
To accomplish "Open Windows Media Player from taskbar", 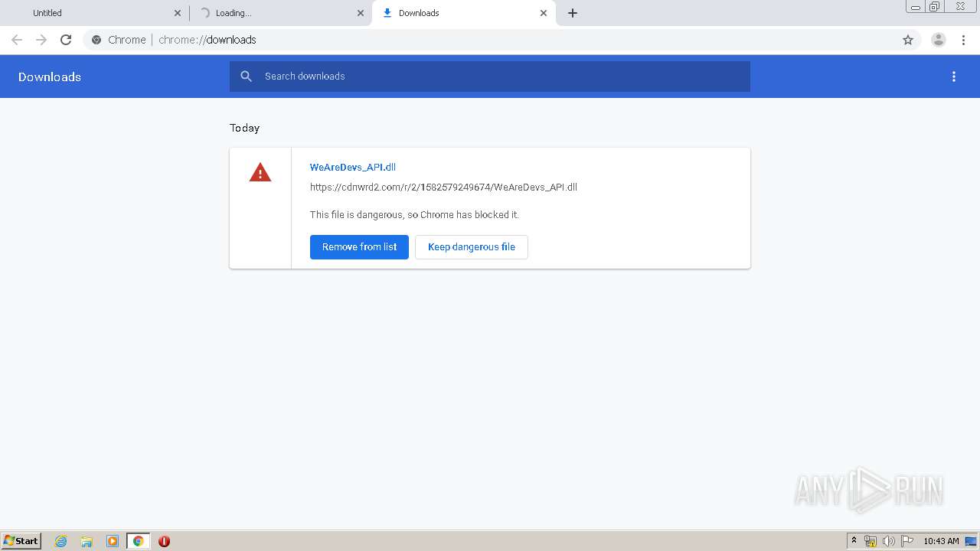I will point(113,541).
